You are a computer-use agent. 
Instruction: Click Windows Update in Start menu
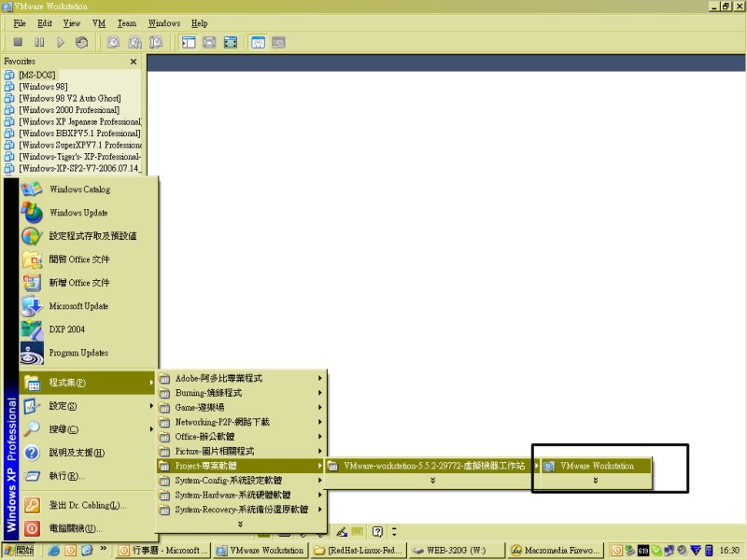pos(88,213)
